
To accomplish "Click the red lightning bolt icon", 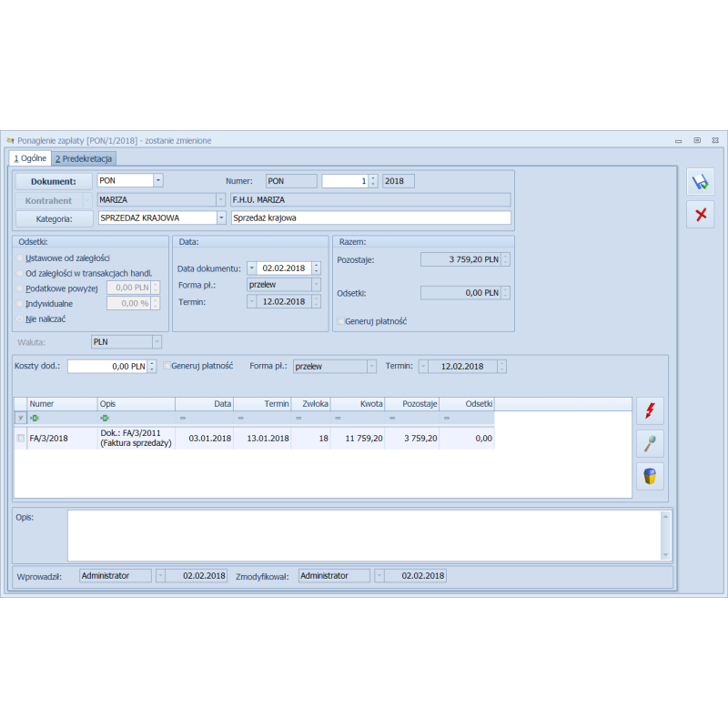I will point(650,411).
